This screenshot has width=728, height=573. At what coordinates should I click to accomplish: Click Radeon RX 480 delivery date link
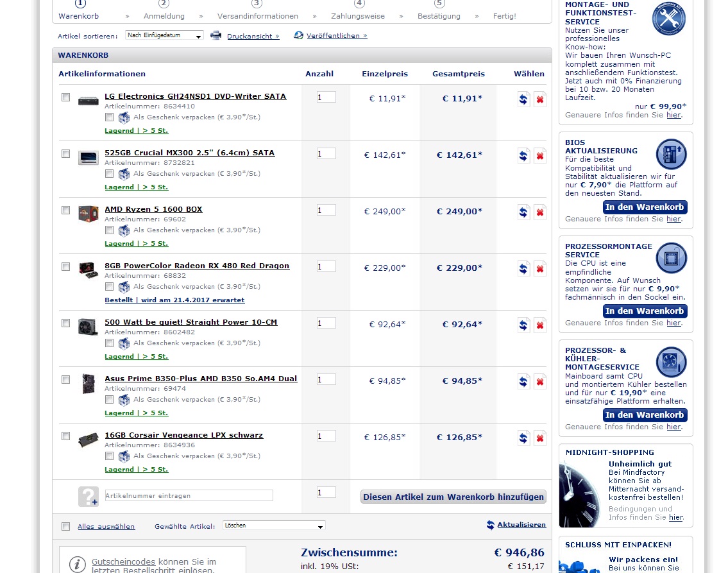tap(174, 300)
